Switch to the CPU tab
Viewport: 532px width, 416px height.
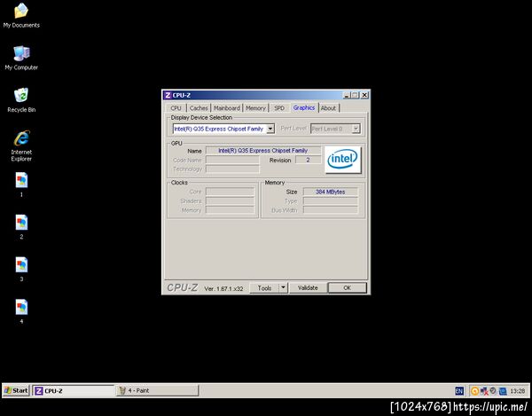[x=176, y=108]
